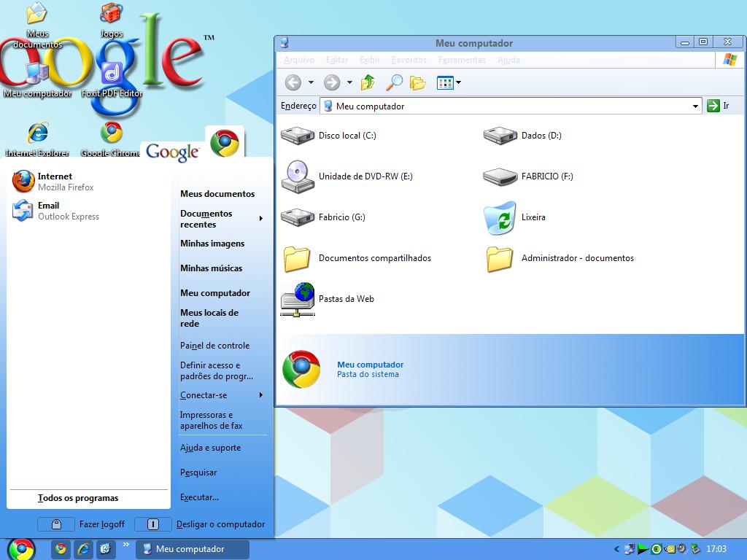Launch Internet Explorer from quick launch
The width and height of the screenshot is (747, 560).
(x=83, y=549)
